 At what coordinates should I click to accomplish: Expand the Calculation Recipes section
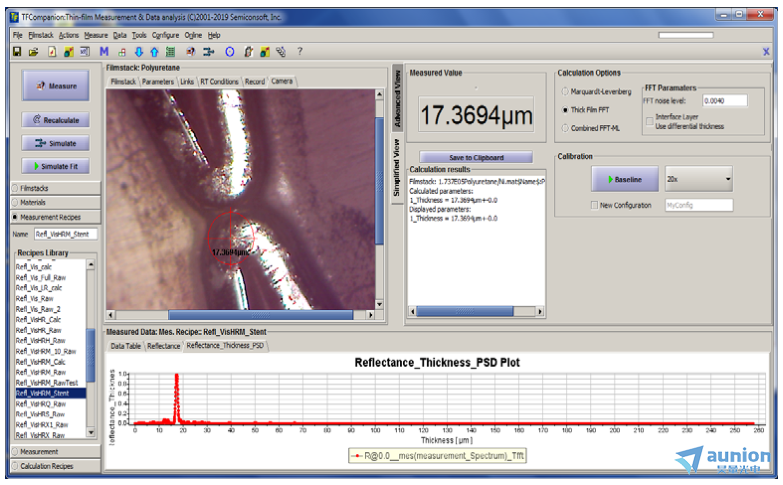[55, 466]
